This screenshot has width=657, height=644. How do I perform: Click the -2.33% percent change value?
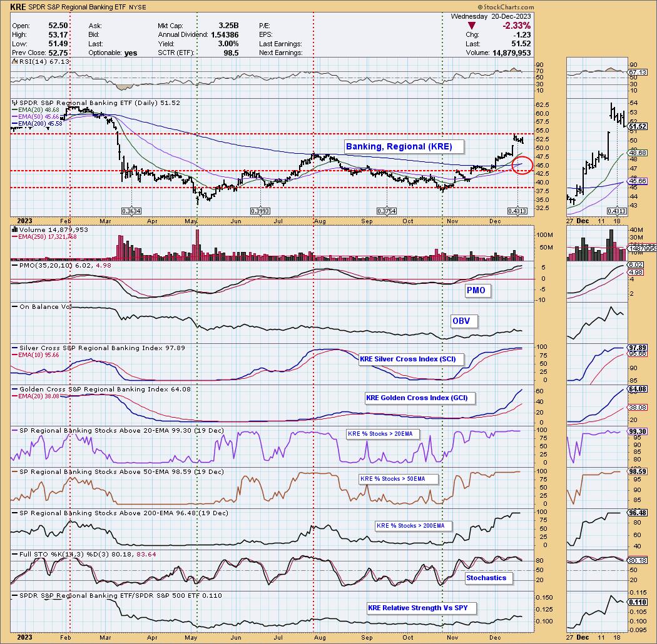pos(517,26)
